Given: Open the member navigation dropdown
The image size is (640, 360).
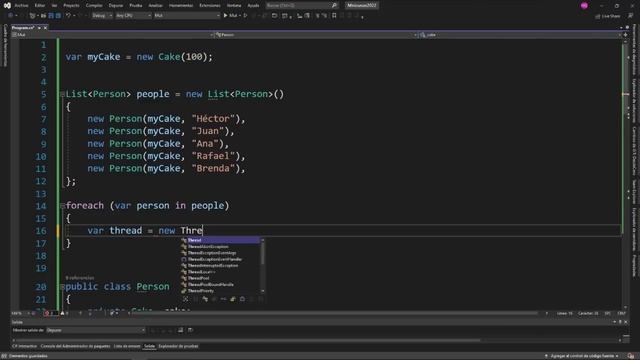Looking at the screenshot, I should 520,35.
